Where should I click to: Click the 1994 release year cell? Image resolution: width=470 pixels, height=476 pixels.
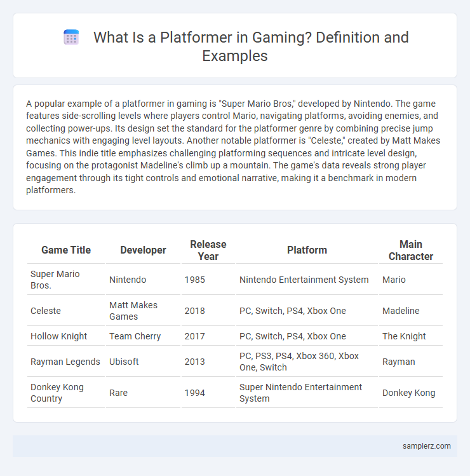coord(208,393)
